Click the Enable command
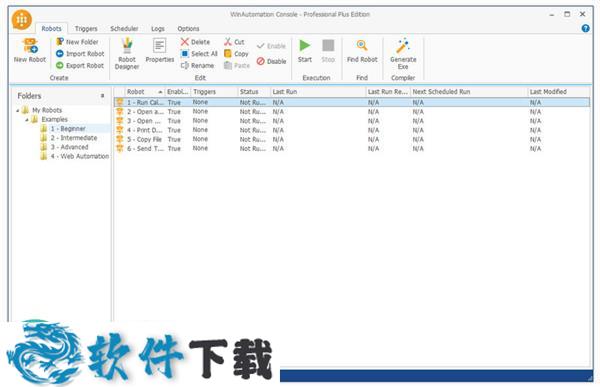Viewport: 600px width, 387px height. point(271,46)
